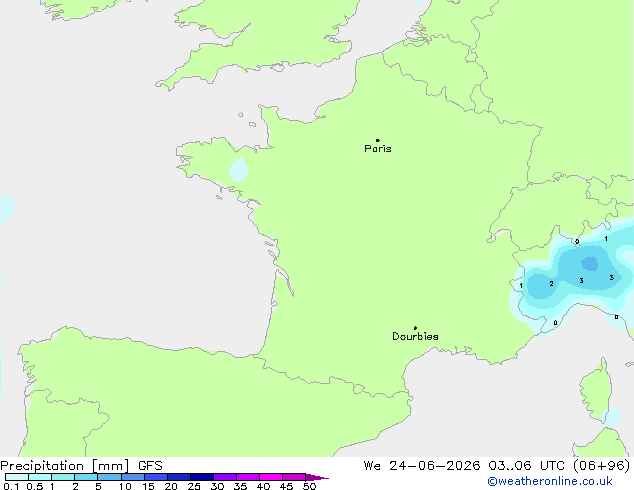Click the '03..06 UTC' time range text
Screen dimensions: 634x490
tap(524, 466)
